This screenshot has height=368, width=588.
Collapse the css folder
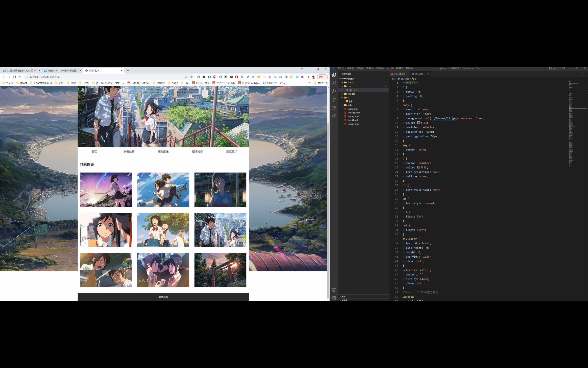click(363, 86)
